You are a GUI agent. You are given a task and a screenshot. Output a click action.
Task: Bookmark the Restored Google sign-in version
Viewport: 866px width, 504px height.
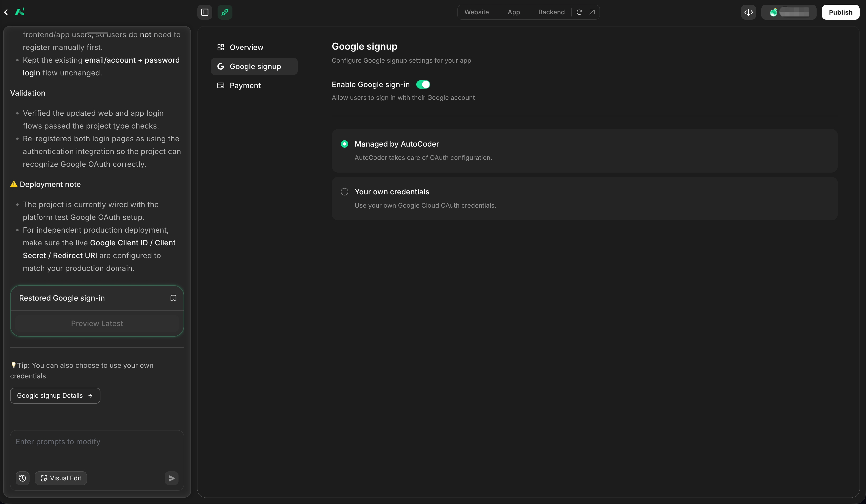(173, 298)
